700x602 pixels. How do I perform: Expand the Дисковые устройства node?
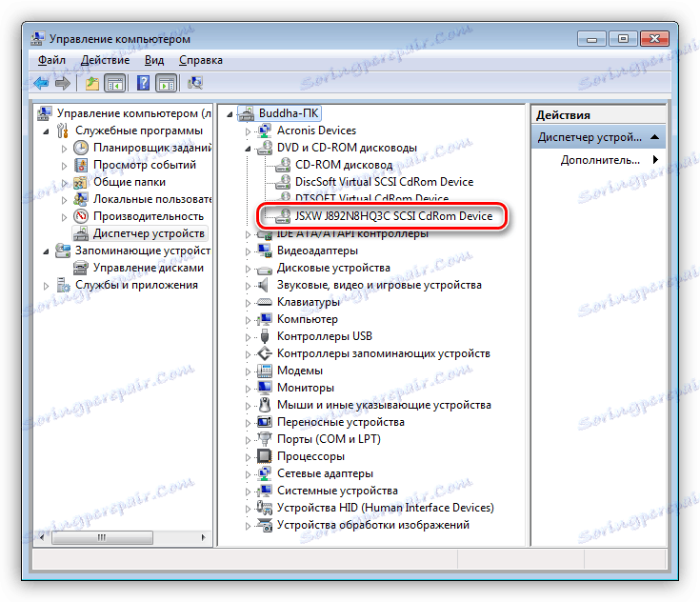[248, 269]
